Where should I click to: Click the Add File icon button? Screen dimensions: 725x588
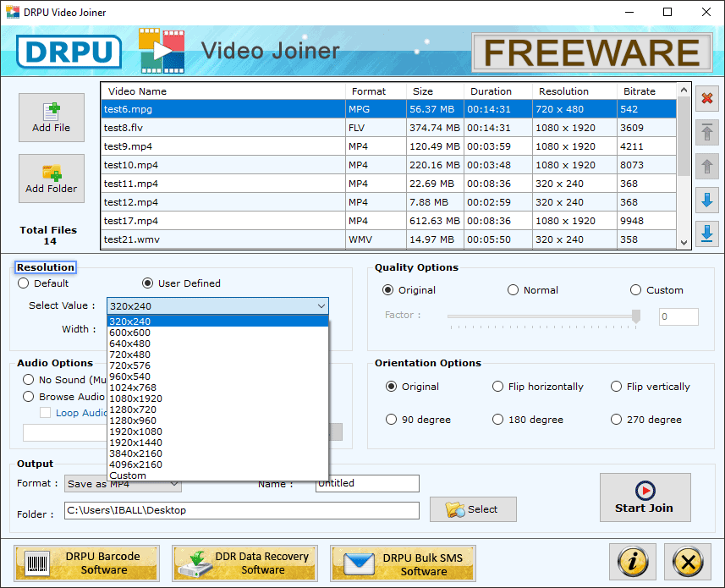point(52,118)
